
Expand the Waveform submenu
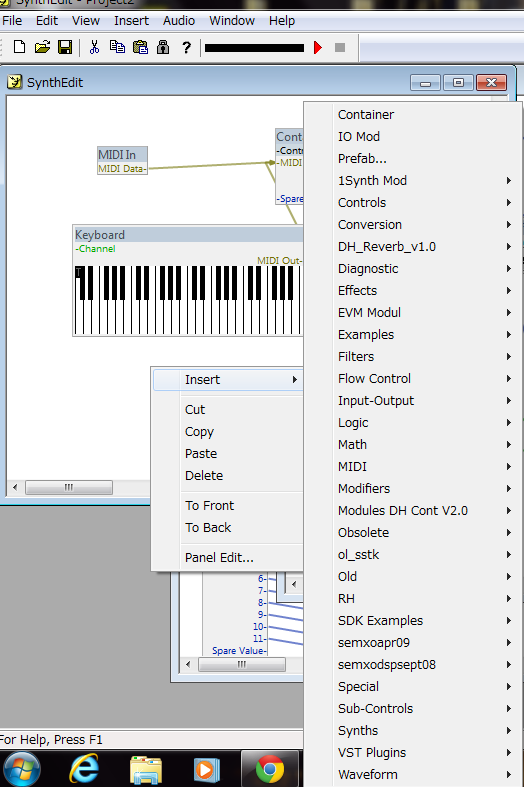(413, 775)
